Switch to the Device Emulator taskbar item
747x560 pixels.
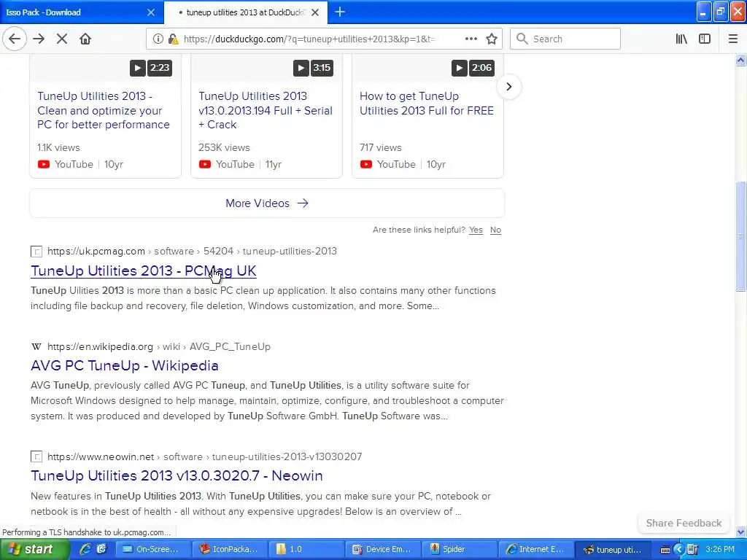(x=383, y=549)
